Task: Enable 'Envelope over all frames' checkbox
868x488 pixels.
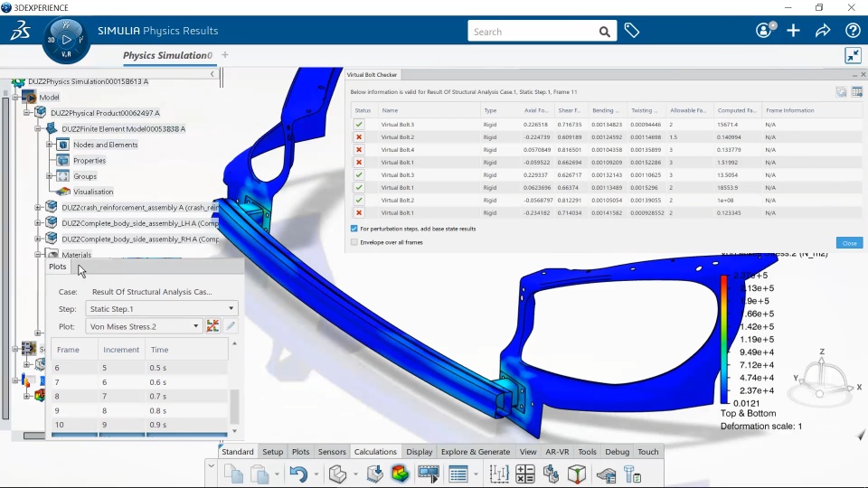Action: tap(354, 242)
